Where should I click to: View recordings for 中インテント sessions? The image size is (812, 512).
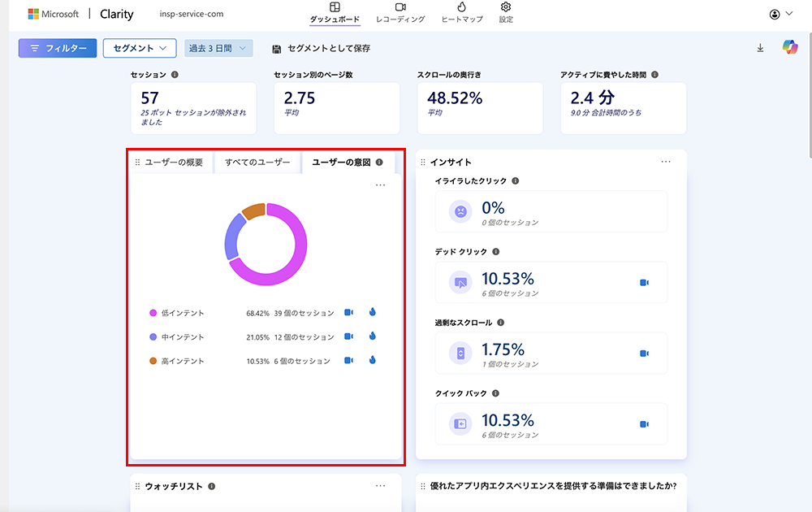click(x=349, y=336)
